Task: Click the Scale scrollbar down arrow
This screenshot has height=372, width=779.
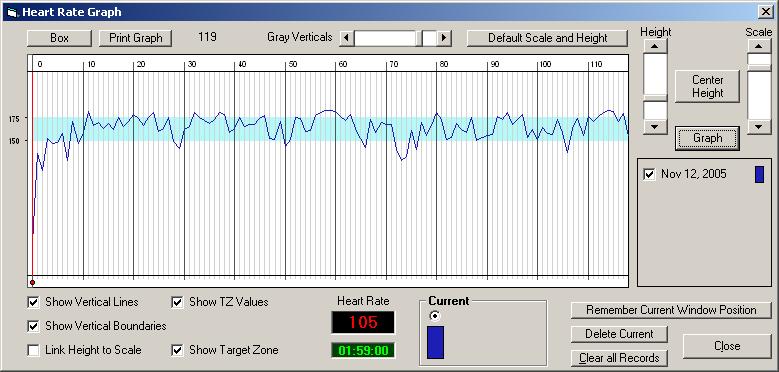Action: click(x=759, y=127)
